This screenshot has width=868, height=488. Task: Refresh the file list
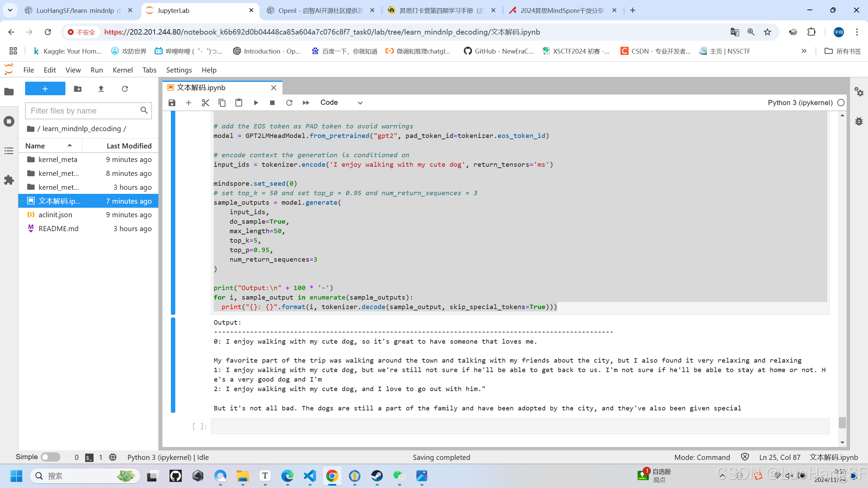125,89
